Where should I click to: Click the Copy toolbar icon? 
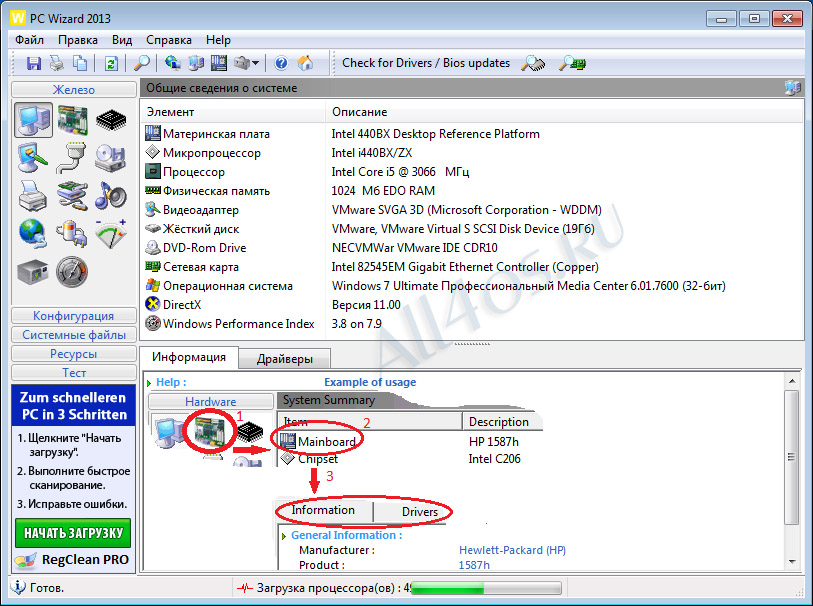point(79,63)
